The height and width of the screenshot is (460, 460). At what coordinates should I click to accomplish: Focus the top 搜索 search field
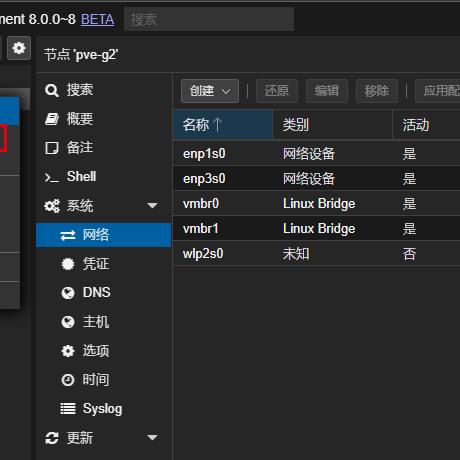tap(209, 19)
